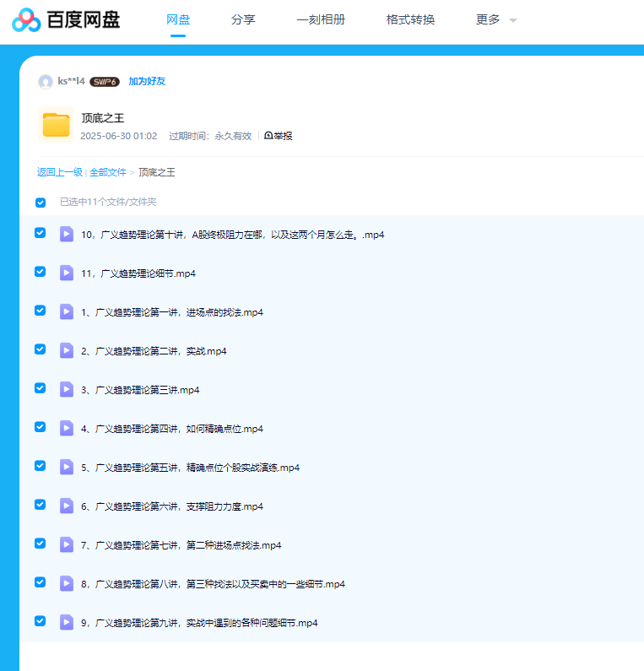Viewport: 644px width, 671px height.
Task: Click video icon of 第七讲 第二种进场点找法
Action: tap(67, 544)
